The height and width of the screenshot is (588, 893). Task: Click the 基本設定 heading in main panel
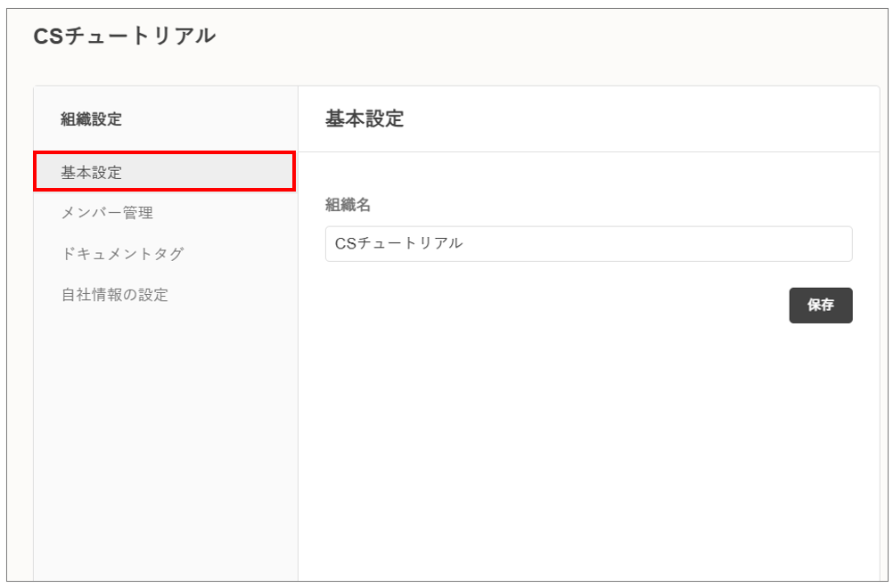(x=364, y=118)
